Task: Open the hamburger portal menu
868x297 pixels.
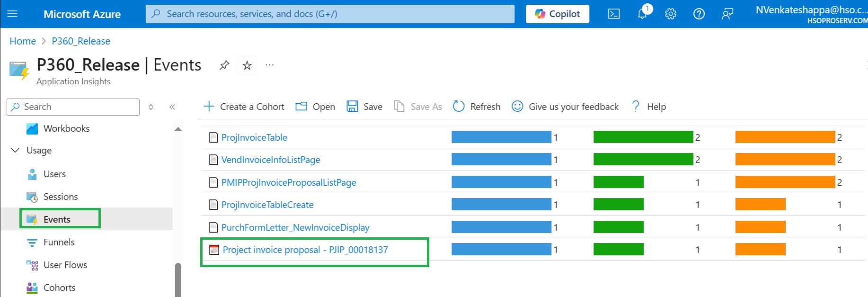Action: pyautogui.click(x=13, y=14)
